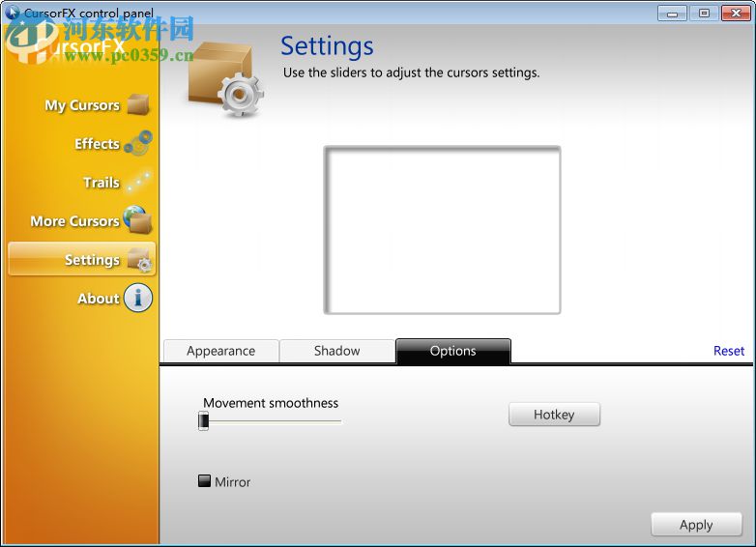Click the Effects gears icon
This screenshot has width=756, height=547.
click(x=138, y=143)
